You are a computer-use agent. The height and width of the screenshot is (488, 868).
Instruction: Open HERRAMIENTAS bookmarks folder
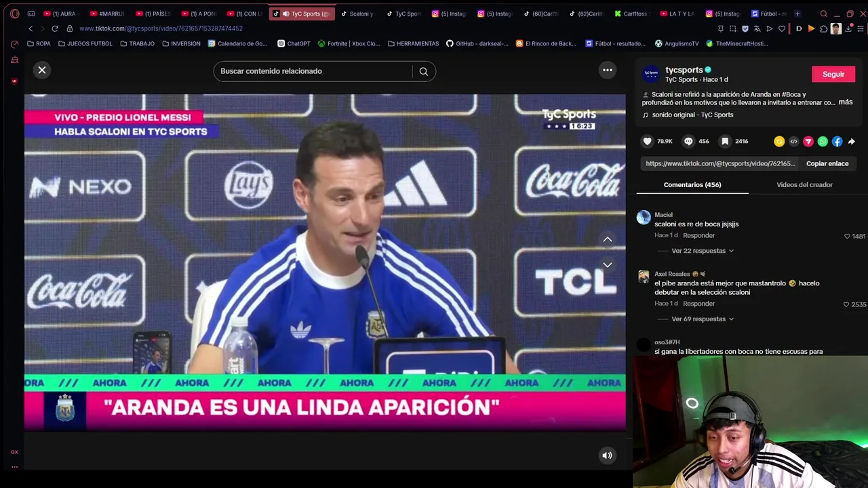coord(413,43)
